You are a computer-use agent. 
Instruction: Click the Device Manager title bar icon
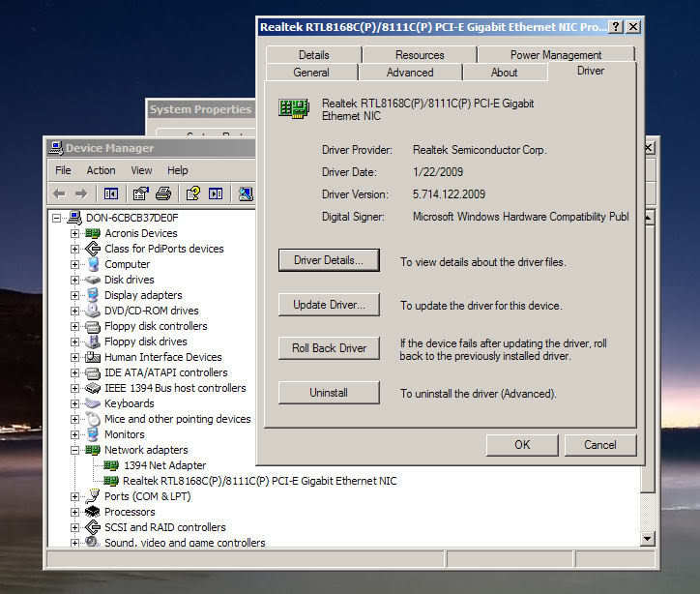coord(56,148)
